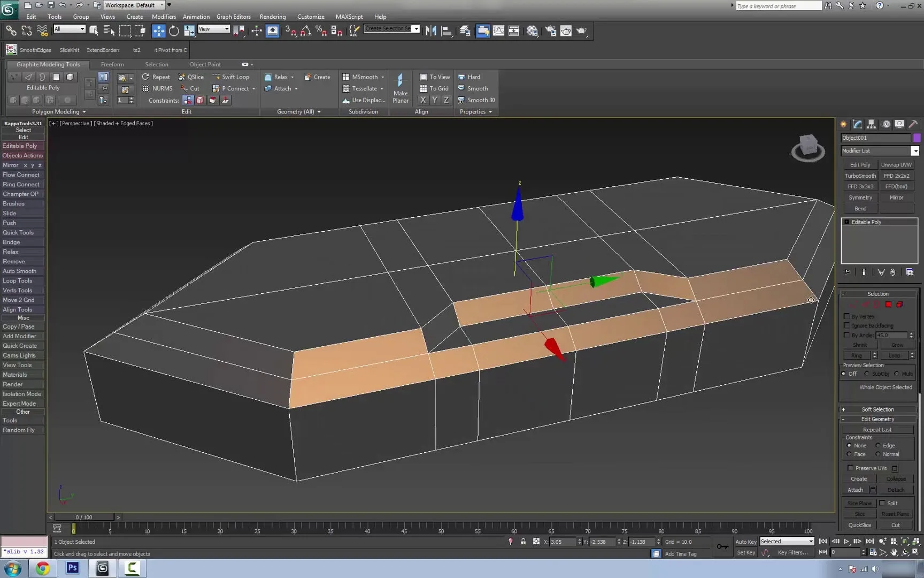Check the Preserve UVs option
This screenshot has height=578, width=924.
pos(850,468)
